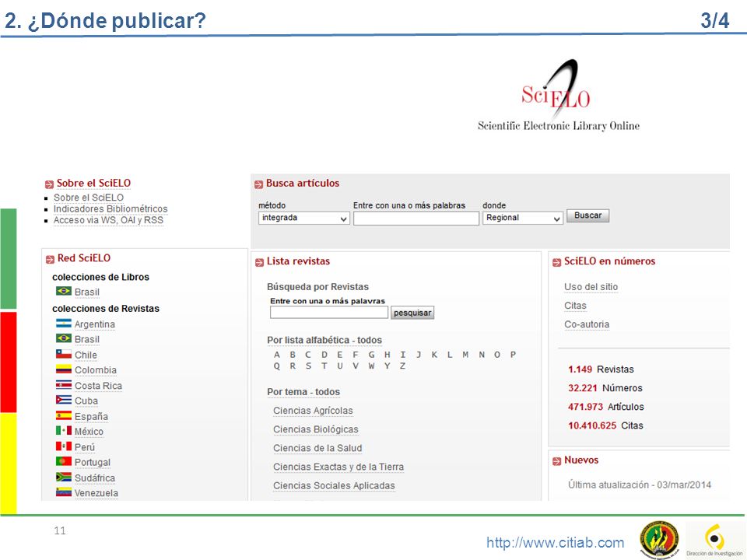Screen dimensions: 747x560
Task: Click the pesquisar button
Action: pyautogui.click(x=412, y=313)
